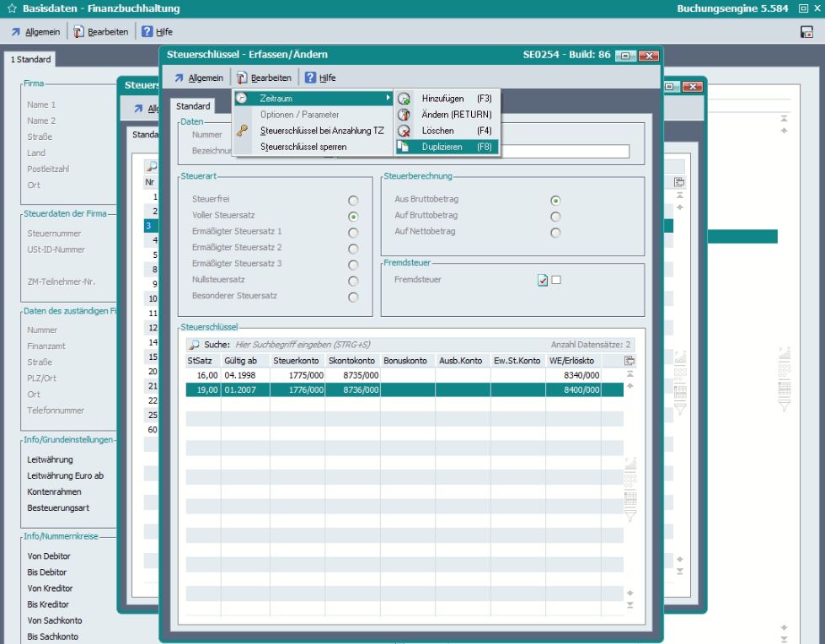Click the Löschen delete icon in submenu
Viewport: 825px width, 644px height.
(404, 131)
